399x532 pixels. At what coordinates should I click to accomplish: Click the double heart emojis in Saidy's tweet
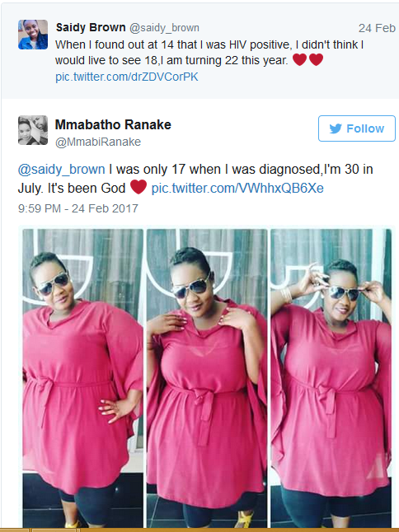tap(307, 60)
